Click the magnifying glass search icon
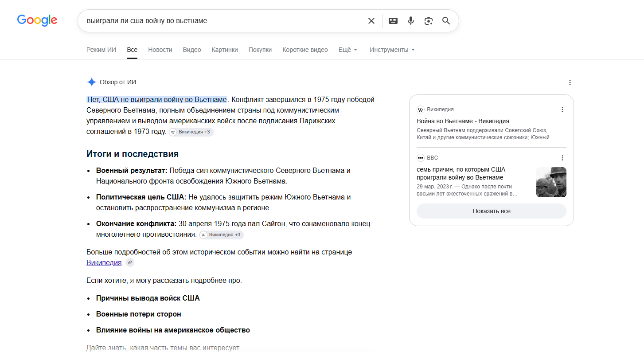The width and height of the screenshot is (644, 352). pos(446,21)
